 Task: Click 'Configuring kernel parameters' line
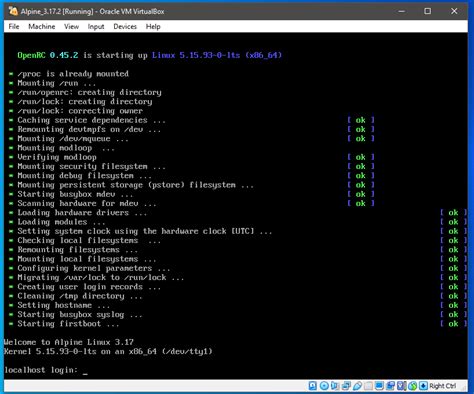pos(94,268)
